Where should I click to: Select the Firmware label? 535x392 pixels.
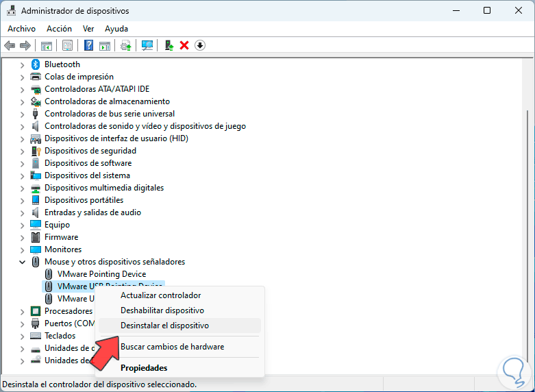click(62, 237)
